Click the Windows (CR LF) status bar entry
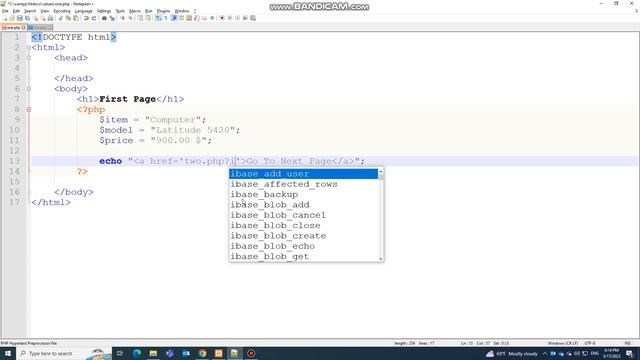The height and width of the screenshot is (360, 640). (x=562, y=343)
